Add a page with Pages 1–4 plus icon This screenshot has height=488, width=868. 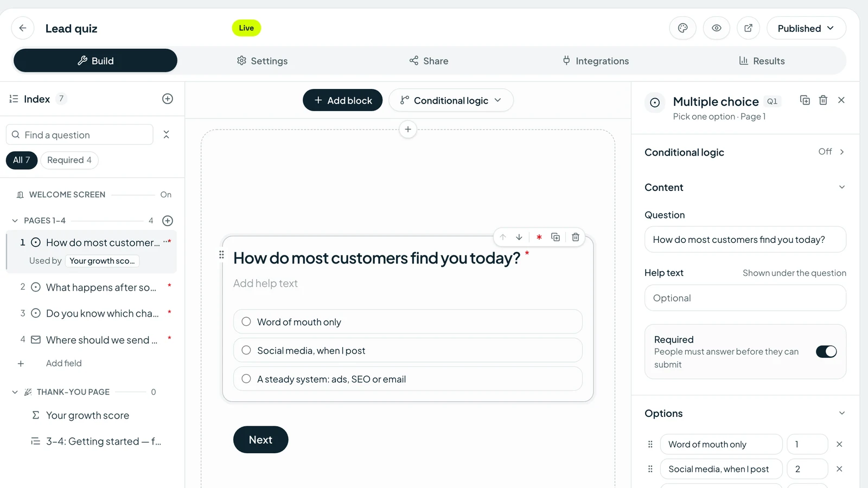coord(168,221)
